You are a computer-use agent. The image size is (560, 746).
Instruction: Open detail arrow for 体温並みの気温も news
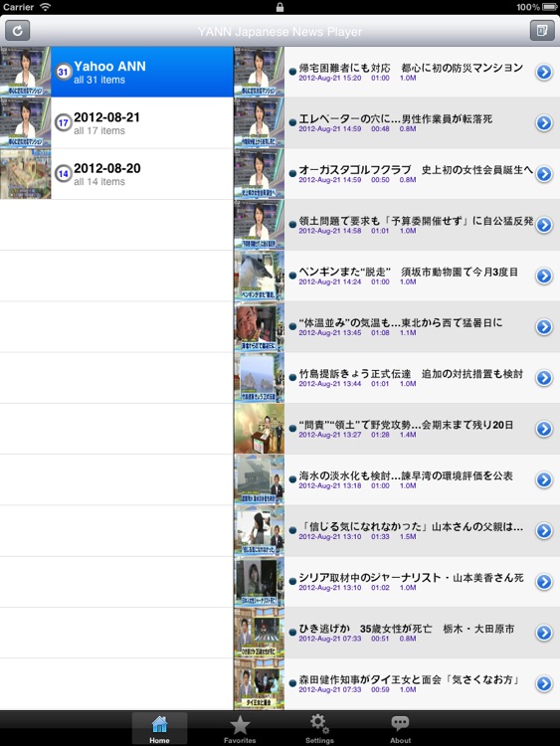tap(544, 326)
